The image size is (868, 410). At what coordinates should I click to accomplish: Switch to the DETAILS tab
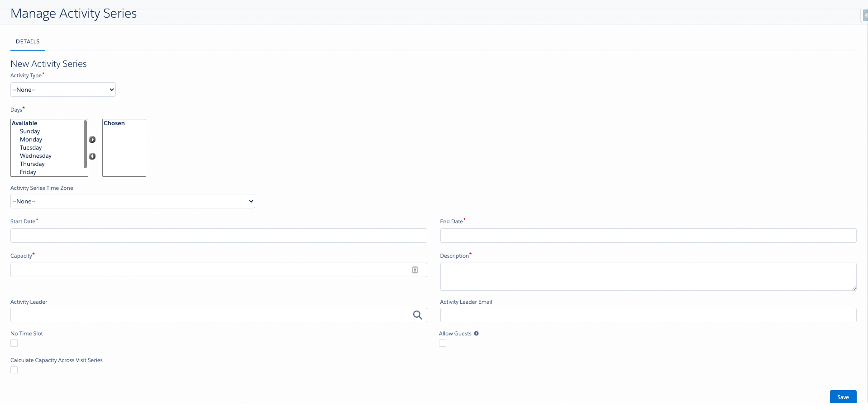pos(28,42)
